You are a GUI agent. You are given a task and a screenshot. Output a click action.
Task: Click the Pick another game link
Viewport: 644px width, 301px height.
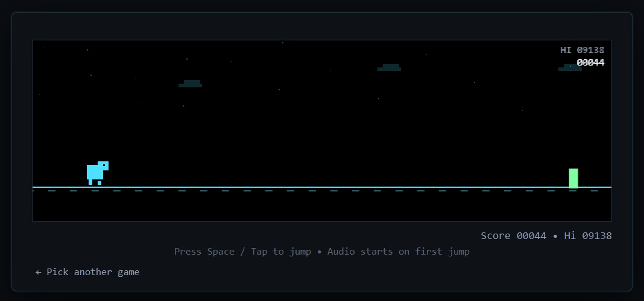[x=87, y=272]
